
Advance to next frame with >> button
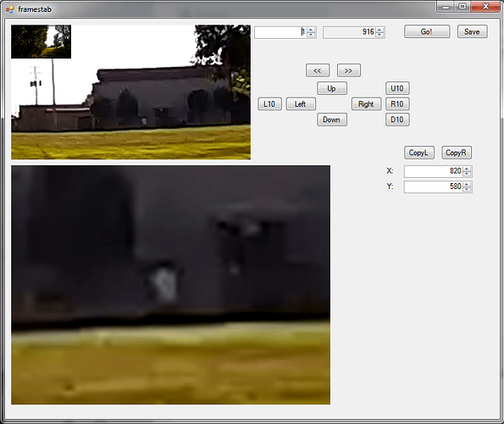click(348, 70)
